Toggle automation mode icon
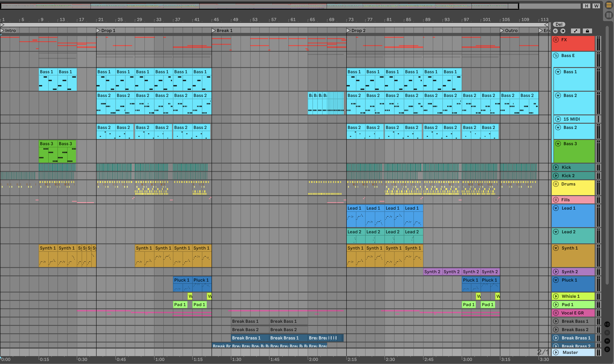 point(575,31)
